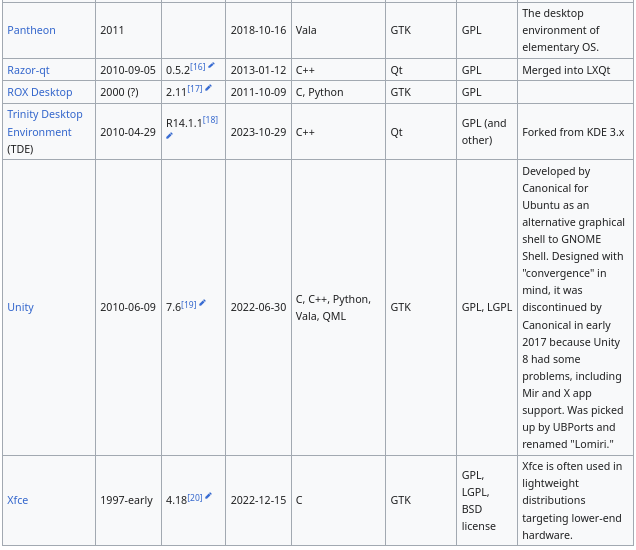Follow citation reference [18]
This screenshot has height=550, width=636.
(211, 120)
